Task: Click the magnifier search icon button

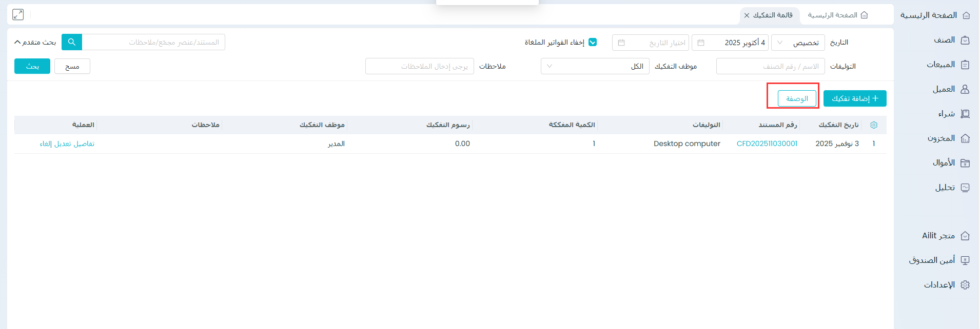Action: click(72, 42)
